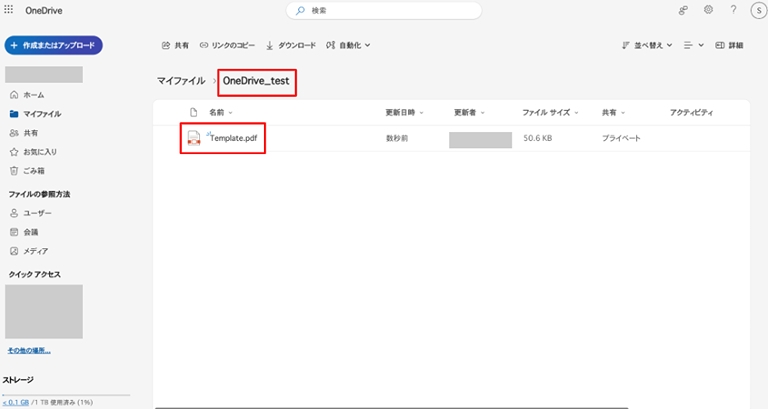Sort by 更新者 column header
The image size is (768, 409).
469,113
